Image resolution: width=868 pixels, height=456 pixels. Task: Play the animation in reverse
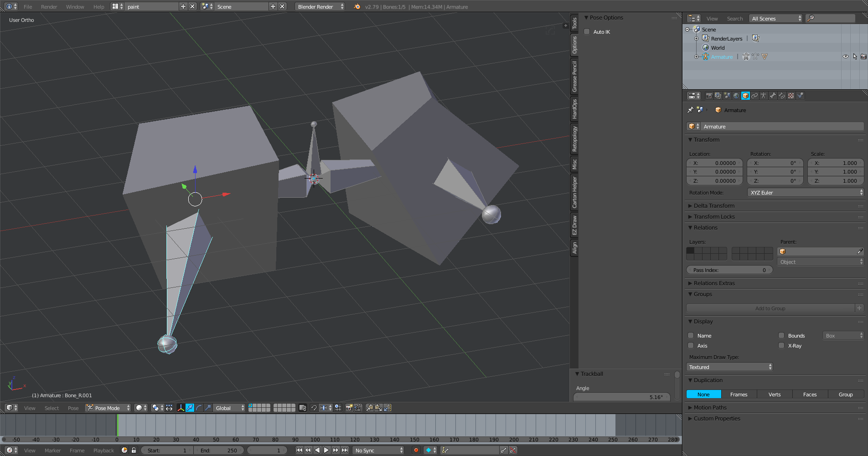(x=317, y=450)
